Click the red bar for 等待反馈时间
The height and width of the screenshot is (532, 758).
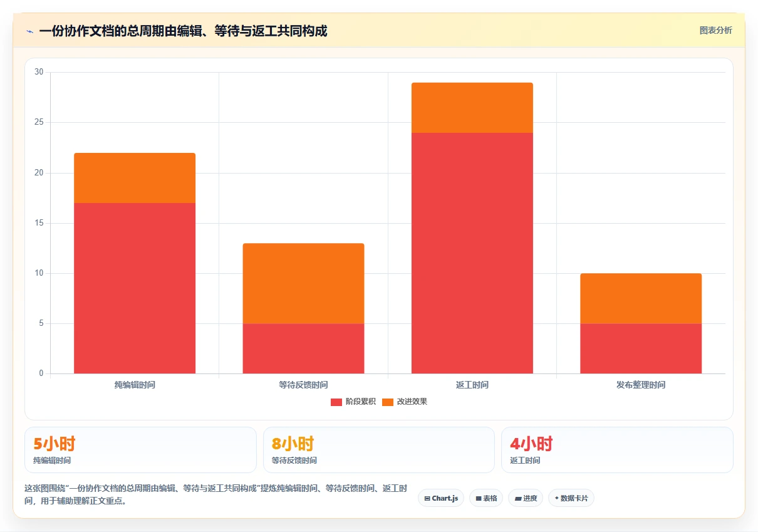303,348
